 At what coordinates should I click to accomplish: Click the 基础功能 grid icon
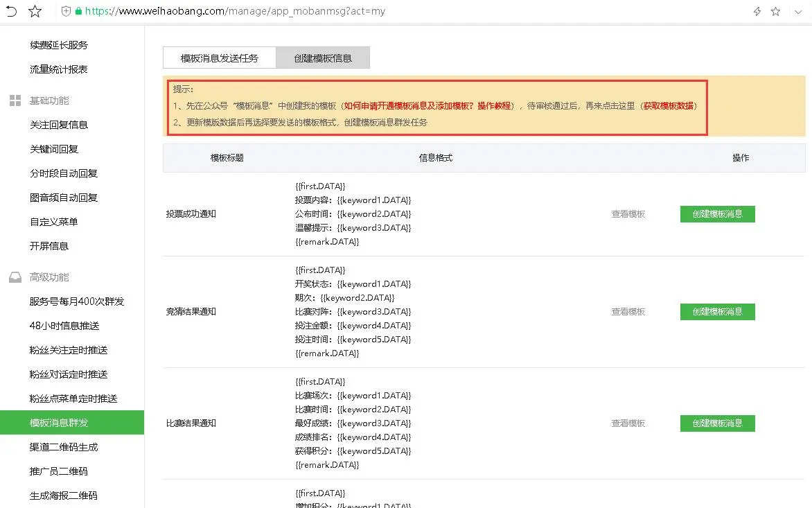[x=15, y=100]
